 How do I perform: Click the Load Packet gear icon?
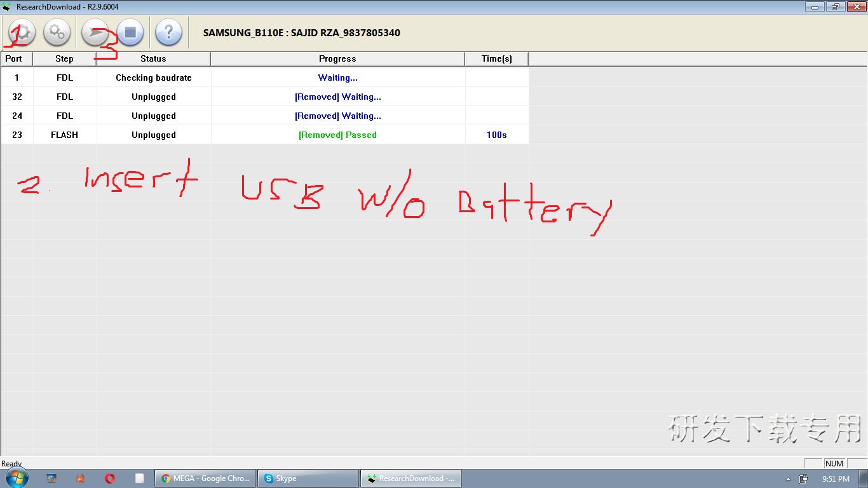click(x=22, y=32)
